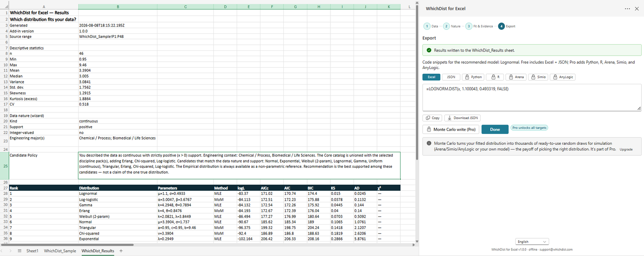Click inside the LOGNORM.DIST formula text box
This screenshot has height=256, width=644.
(x=532, y=97)
